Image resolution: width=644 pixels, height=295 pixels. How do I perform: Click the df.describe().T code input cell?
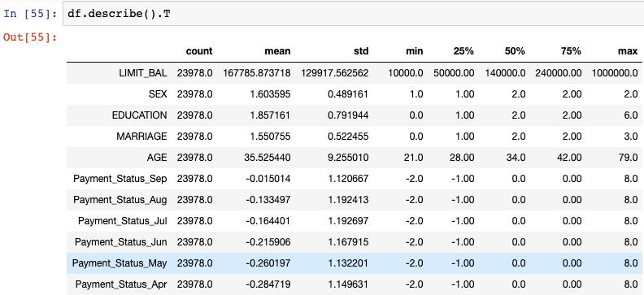point(353,14)
